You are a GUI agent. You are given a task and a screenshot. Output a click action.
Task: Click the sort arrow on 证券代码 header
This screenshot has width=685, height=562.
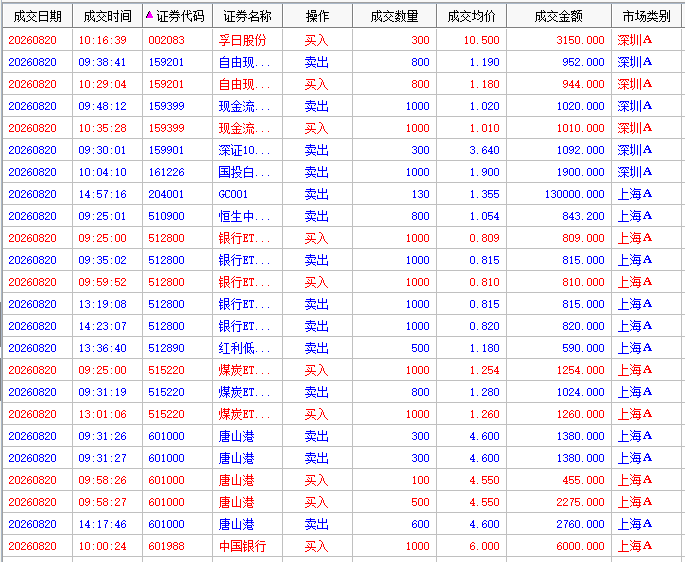(x=149, y=15)
